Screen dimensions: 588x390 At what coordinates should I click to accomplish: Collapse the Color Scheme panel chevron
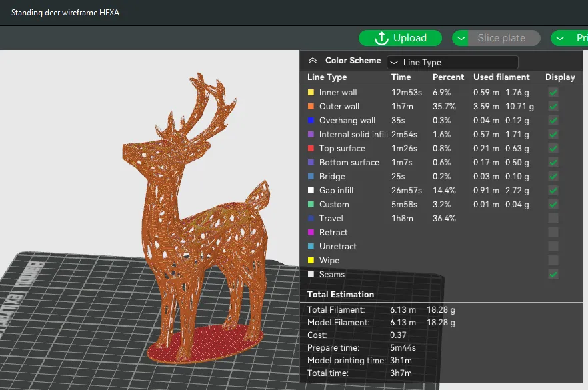[x=312, y=61]
